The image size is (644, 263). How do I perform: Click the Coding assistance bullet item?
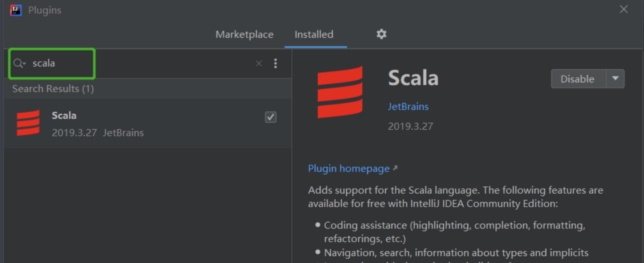pos(454,232)
